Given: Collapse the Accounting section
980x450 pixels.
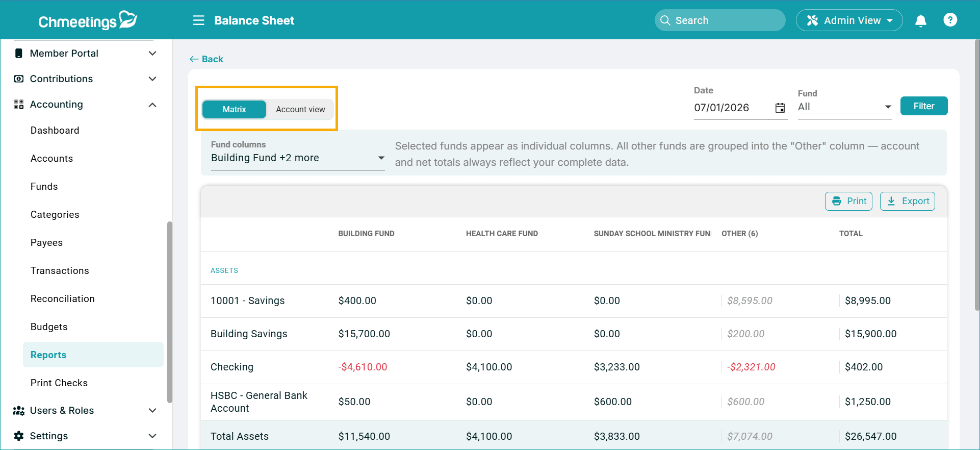Looking at the screenshot, I should (152, 105).
